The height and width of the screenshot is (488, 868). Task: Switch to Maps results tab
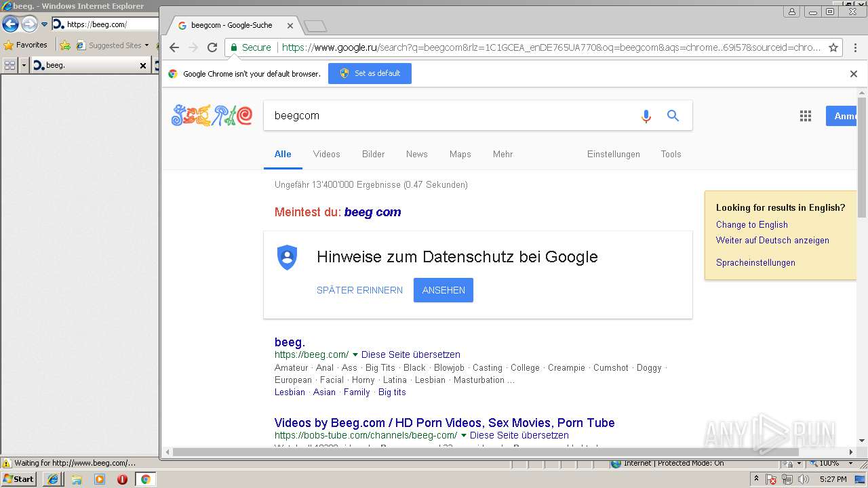point(460,155)
